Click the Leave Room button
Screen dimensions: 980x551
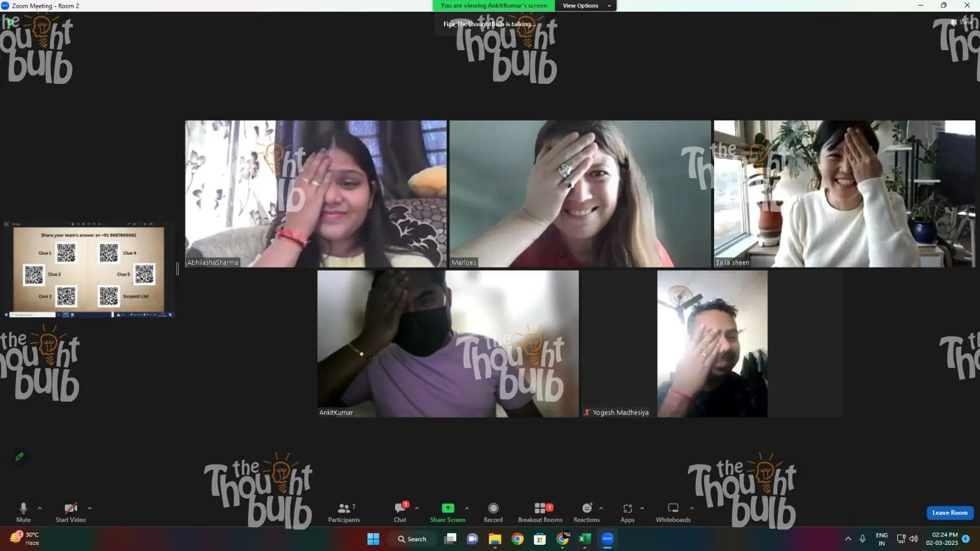[x=950, y=512]
